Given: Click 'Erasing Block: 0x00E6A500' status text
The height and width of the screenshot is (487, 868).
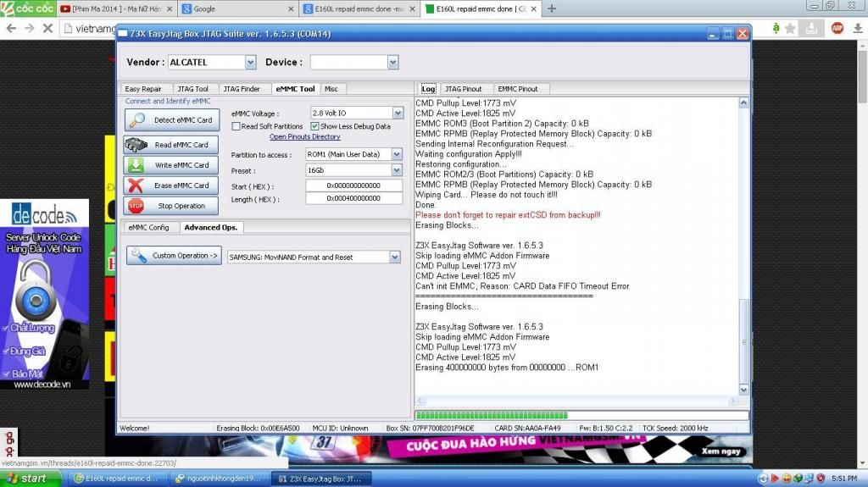Looking at the screenshot, I should (258, 428).
